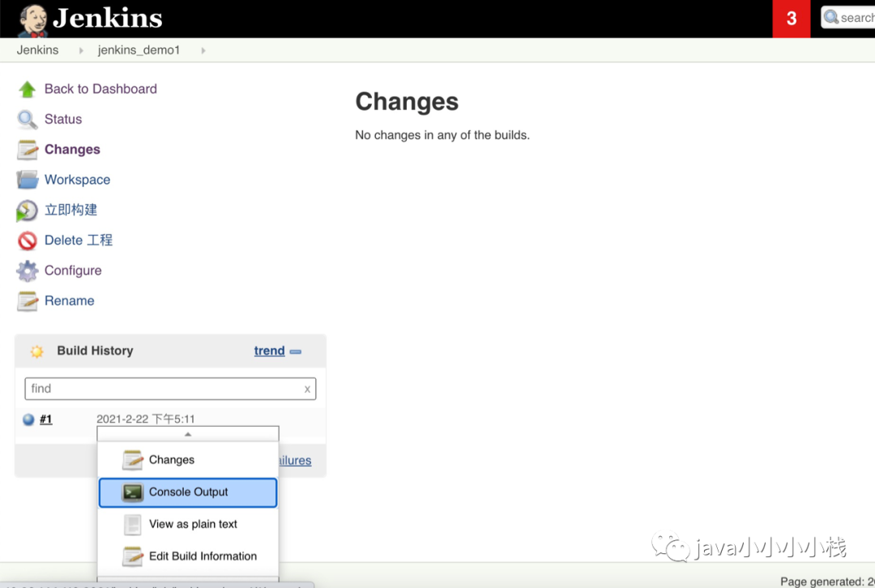Clear the find field with the x button
The height and width of the screenshot is (588, 875).
308,390
